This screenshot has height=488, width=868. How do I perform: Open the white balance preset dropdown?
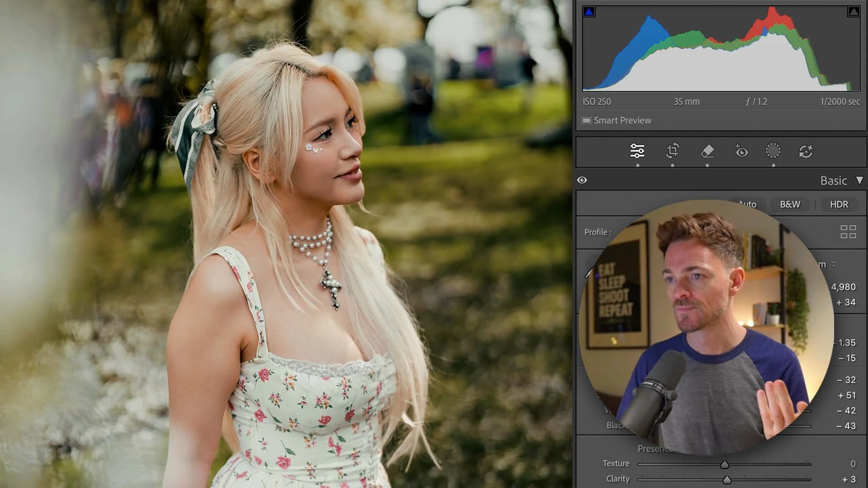click(833, 264)
